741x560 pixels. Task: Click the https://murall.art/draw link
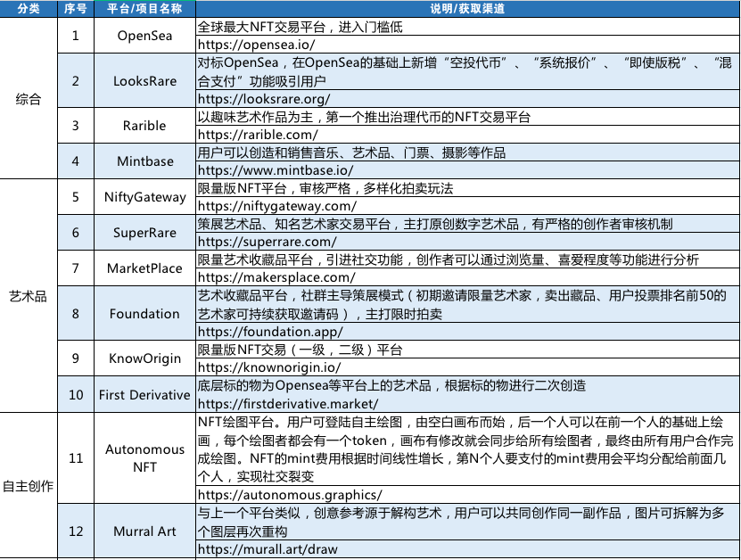point(268,549)
